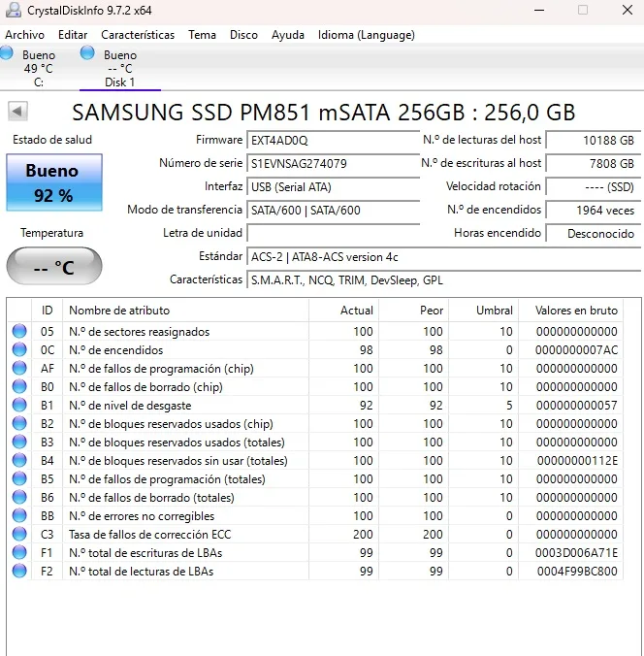Open the Idioma (Language) menu
This screenshot has height=656, width=644.
(367, 35)
